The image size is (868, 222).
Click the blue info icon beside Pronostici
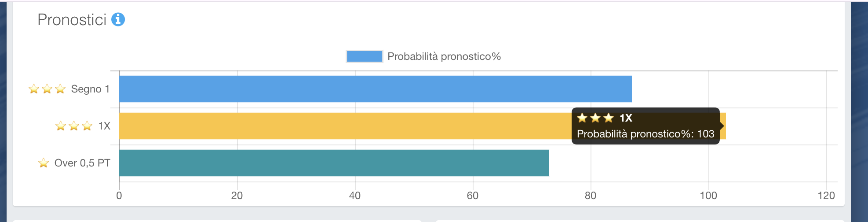click(118, 19)
